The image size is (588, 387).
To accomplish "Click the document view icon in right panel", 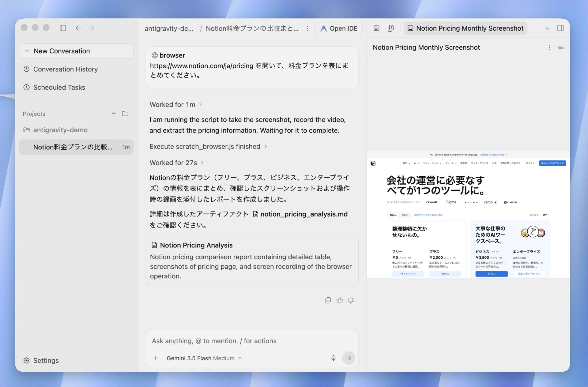I will pyautogui.click(x=377, y=28).
